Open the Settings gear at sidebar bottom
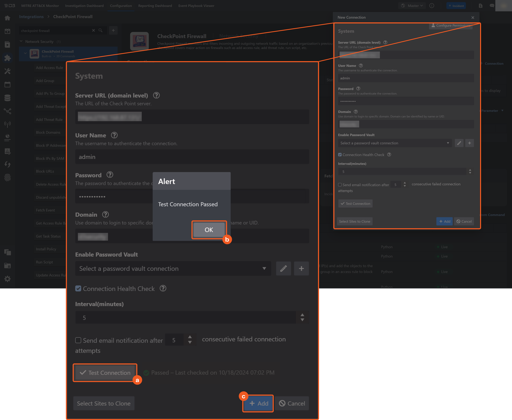This screenshot has height=420, width=512. click(x=8, y=279)
